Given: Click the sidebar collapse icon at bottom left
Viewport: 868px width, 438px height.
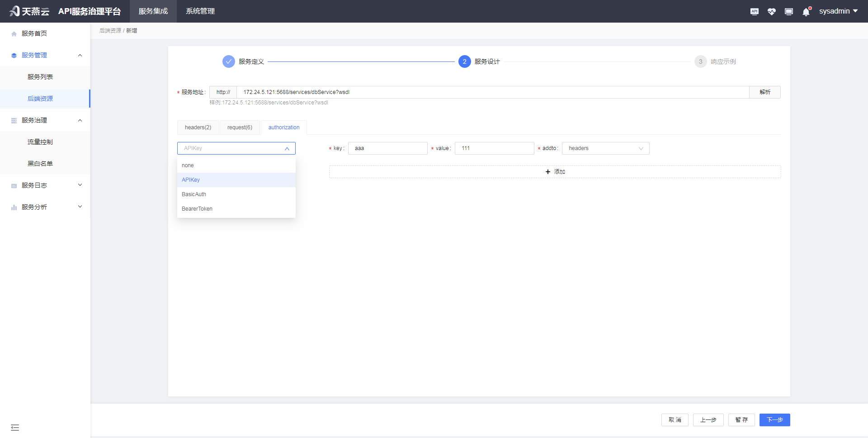Looking at the screenshot, I should click(15, 427).
